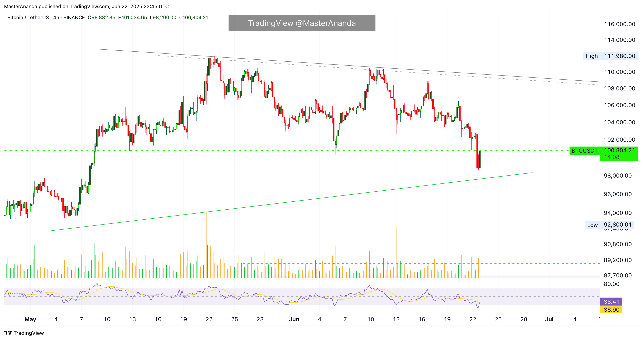The image size is (644, 340).
Task: Click the open price O98,882.85
Action: click(101, 18)
